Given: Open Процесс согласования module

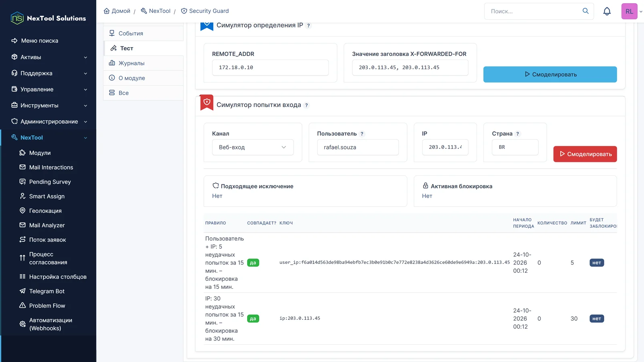Looking at the screenshot, I should pos(48,258).
